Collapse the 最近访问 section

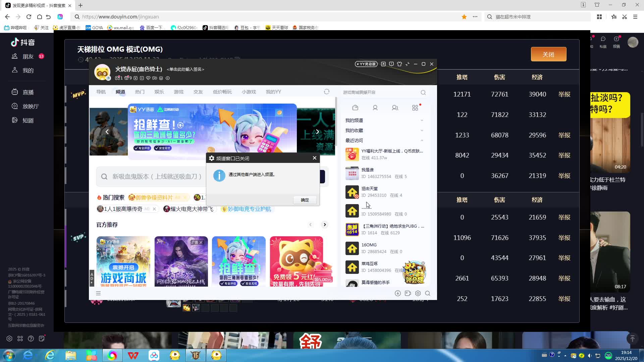[422, 140]
